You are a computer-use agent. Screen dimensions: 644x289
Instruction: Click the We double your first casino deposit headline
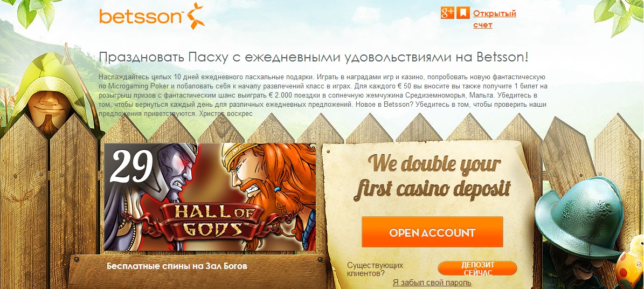point(433,177)
